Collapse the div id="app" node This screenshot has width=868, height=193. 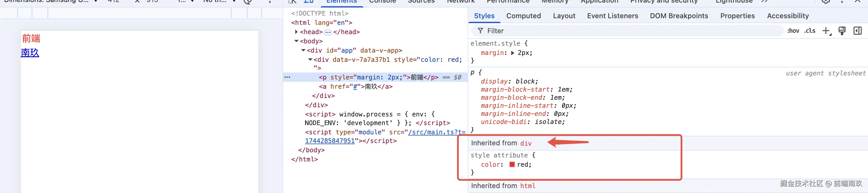pyautogui.click(x=303, y=50)
